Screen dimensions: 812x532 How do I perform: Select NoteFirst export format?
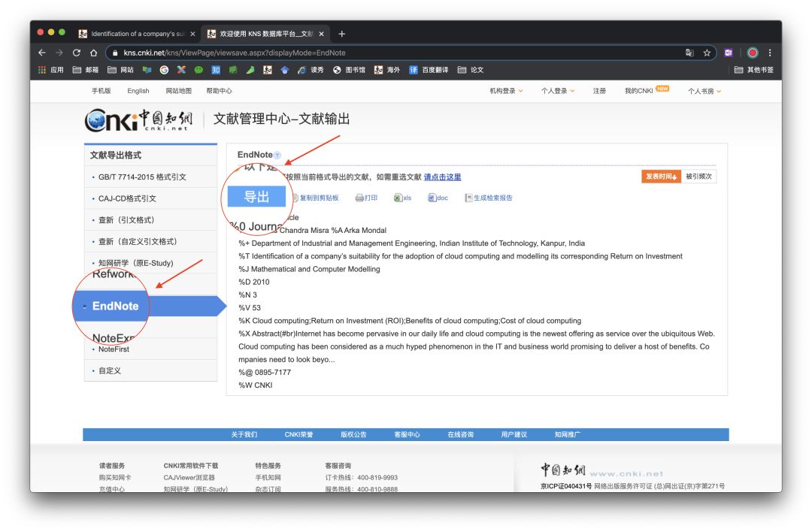pyautogui.click(x=114, y=349)
